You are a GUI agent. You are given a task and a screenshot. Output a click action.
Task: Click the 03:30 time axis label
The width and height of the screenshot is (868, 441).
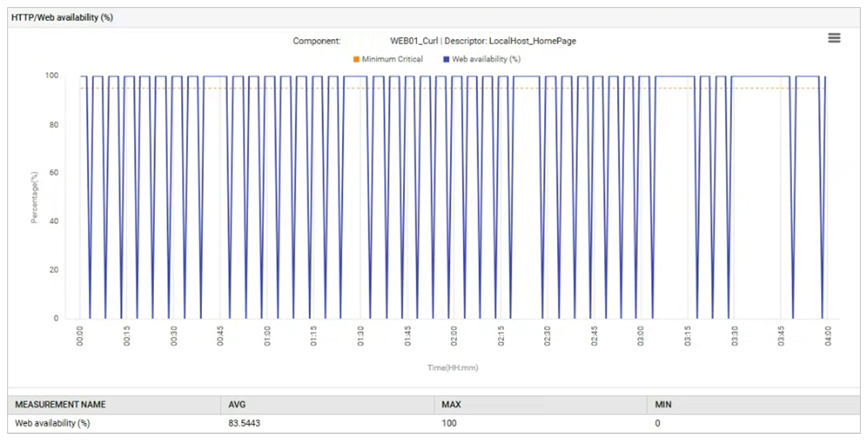[x=734, y=338]
